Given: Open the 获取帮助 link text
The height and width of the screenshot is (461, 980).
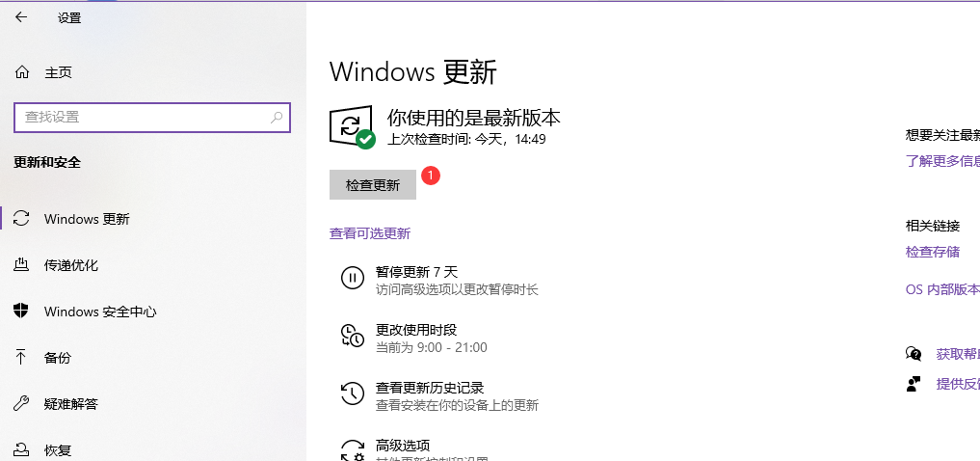Looking at the screenshot, I should [958, 354].
